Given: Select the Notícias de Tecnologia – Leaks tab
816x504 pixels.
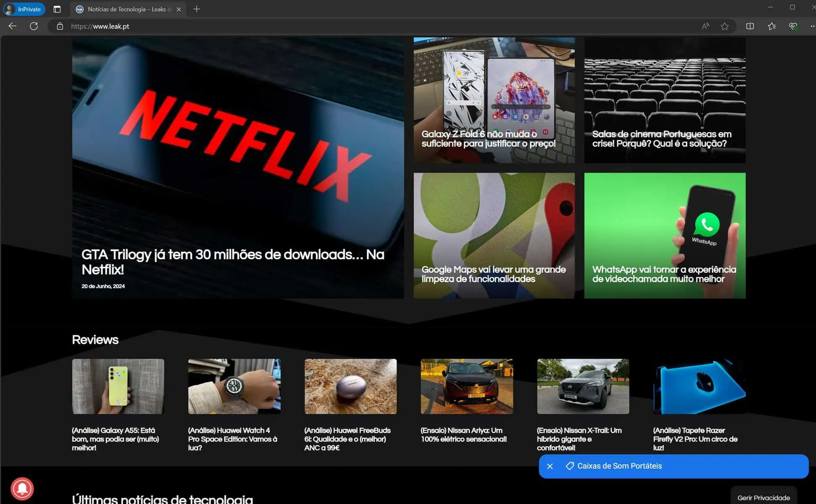Looking at the screenshot, I should tap(128, 9).
